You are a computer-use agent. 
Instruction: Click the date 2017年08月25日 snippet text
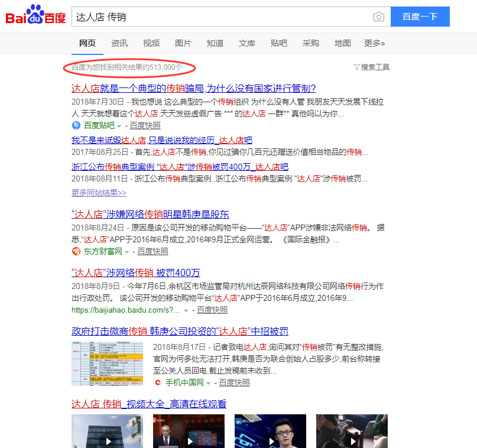(x=100, y=152)
